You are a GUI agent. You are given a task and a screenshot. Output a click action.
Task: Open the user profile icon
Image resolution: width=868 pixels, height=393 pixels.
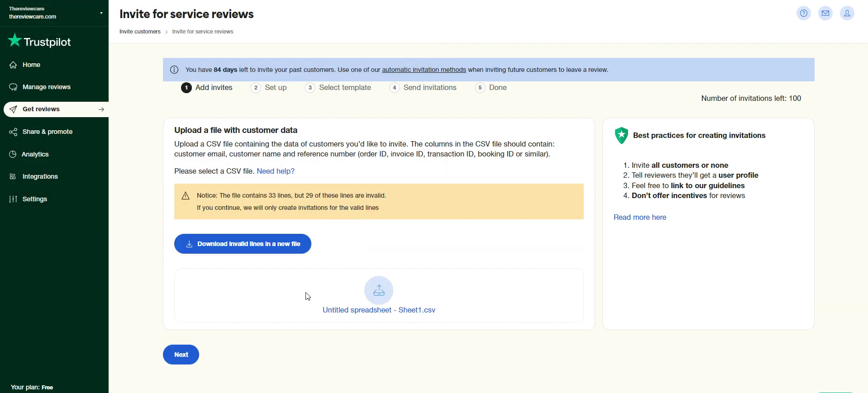coord(847,13)
